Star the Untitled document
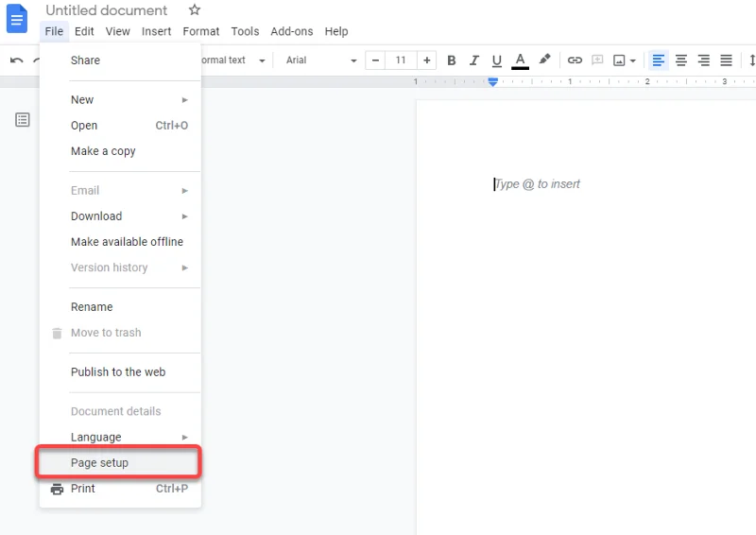The width and height of the screenshot is (756, 535). click(195, 9)
